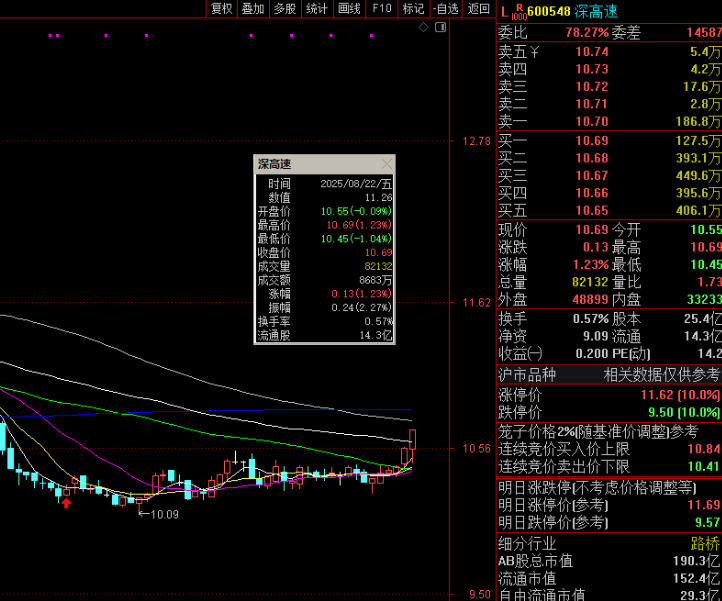This screenshot has height=601, width=722.
Task: Open the 路桥 industry link
Action: 705,544
